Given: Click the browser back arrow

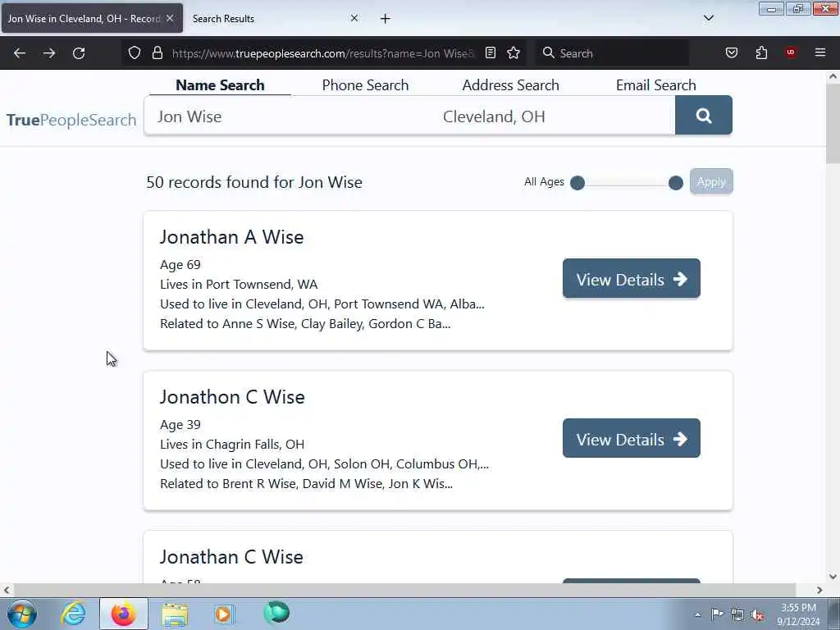Looking at the screenshot, I should click(20, 53).
